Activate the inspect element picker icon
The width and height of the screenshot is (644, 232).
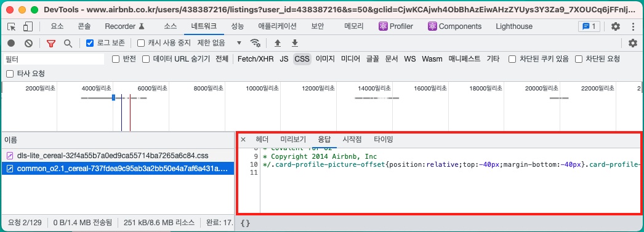pos(12,26)
